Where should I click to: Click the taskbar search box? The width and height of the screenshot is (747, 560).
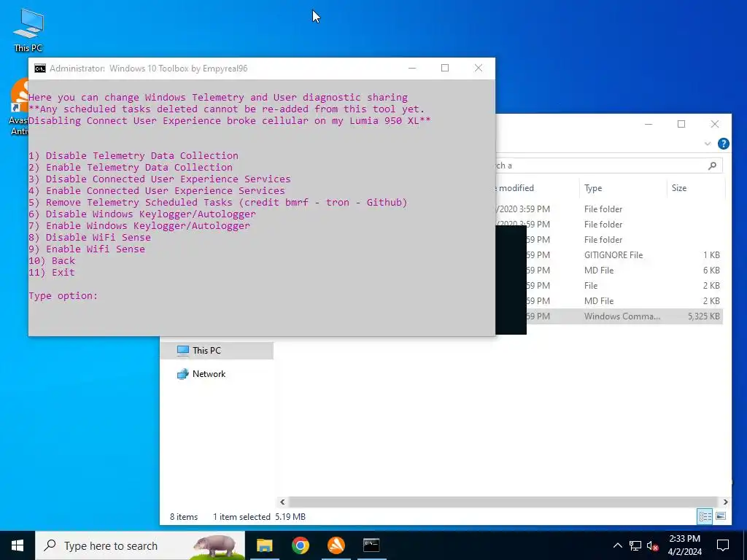140,545
